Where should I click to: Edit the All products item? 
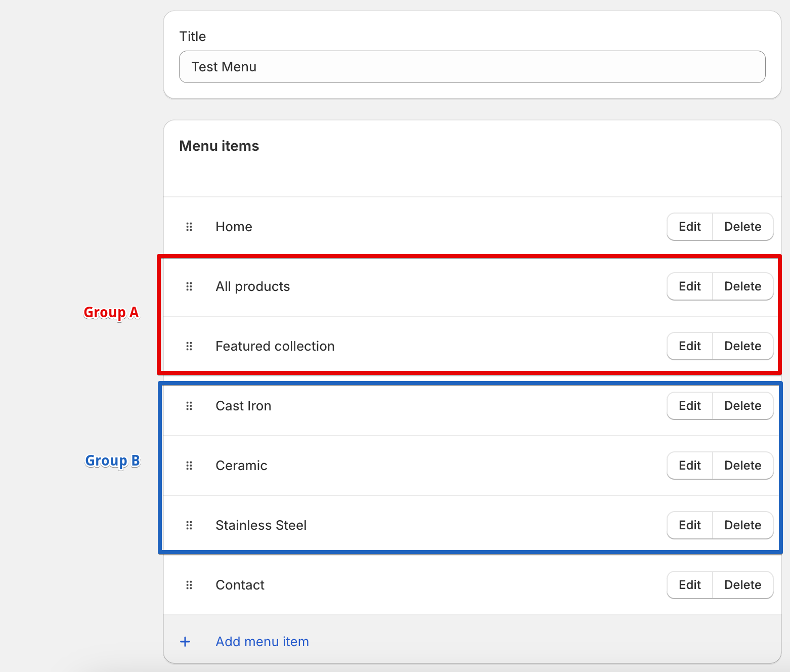click(689, 286)
